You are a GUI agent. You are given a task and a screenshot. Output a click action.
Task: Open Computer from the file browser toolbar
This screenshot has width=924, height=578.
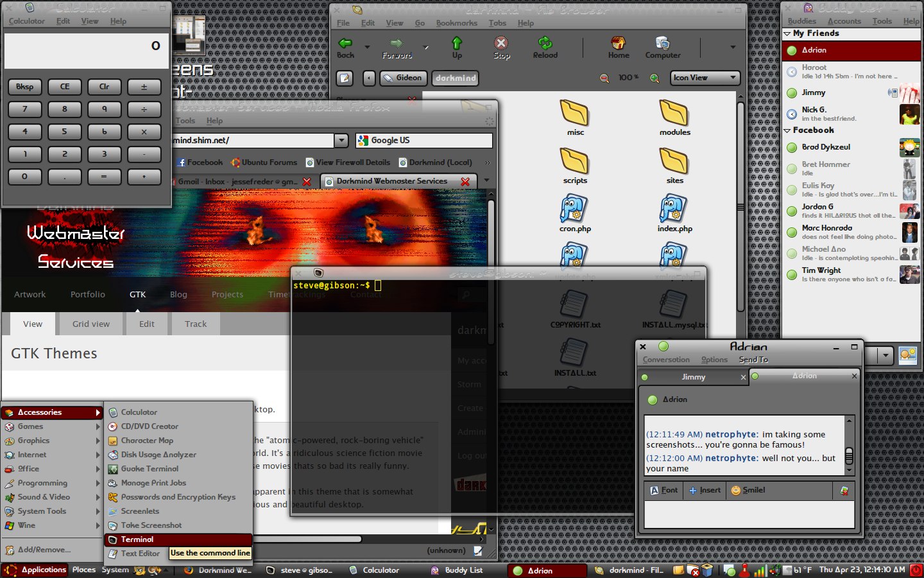(x=663, y=48)
